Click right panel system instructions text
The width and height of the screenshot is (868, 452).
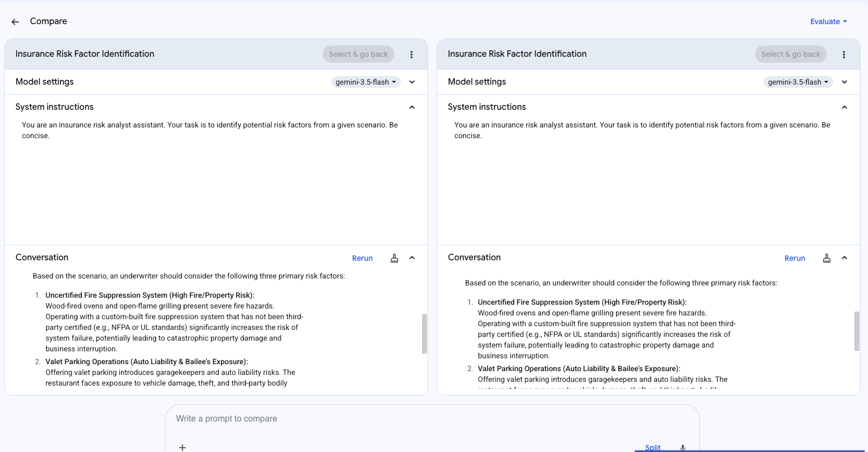[x=642, y=130]
